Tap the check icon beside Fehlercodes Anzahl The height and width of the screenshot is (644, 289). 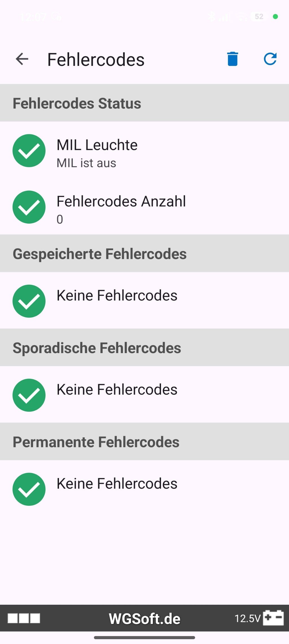[x=29, y=207]
